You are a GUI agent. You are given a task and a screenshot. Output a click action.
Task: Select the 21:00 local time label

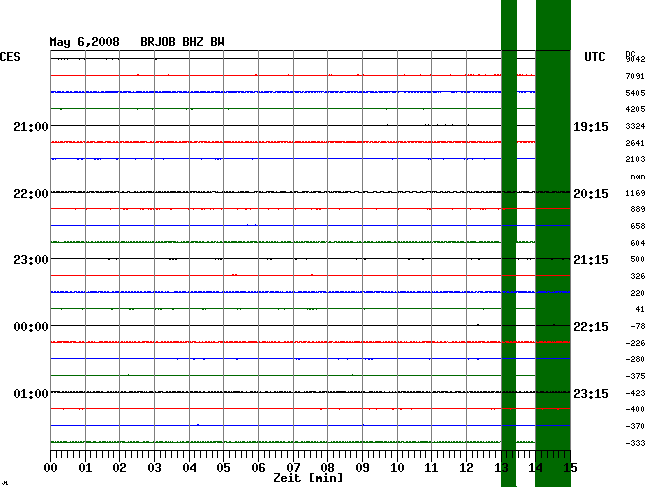[31, 126]
